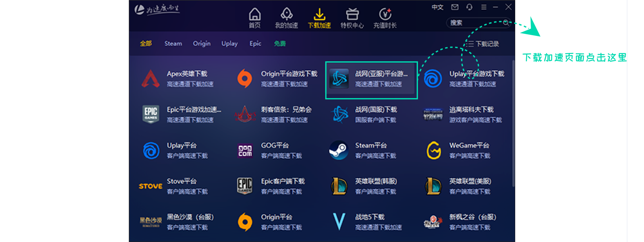Open 英雄联盟(韩服) title text

tap(376, 181)
